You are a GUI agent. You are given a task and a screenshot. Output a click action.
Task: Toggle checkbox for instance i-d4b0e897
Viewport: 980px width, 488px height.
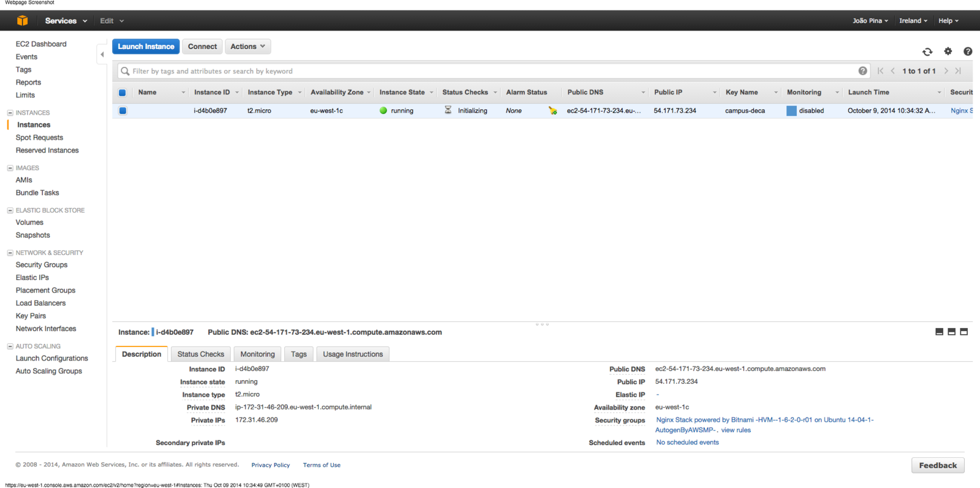(x=123, y=111)
